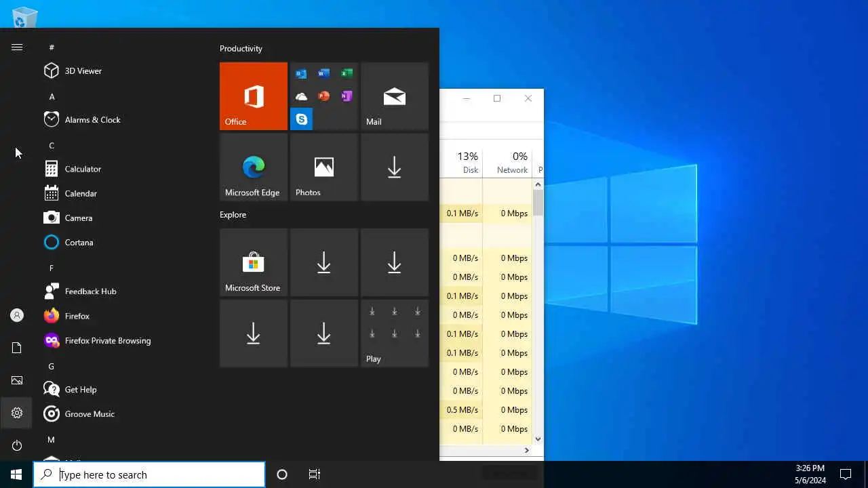Launch Firefox from the app list

(x=121, y=316)
